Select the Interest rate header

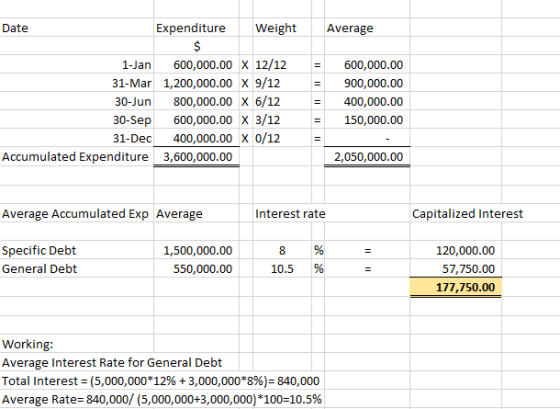pyautogui.click(x=290, y=214)
